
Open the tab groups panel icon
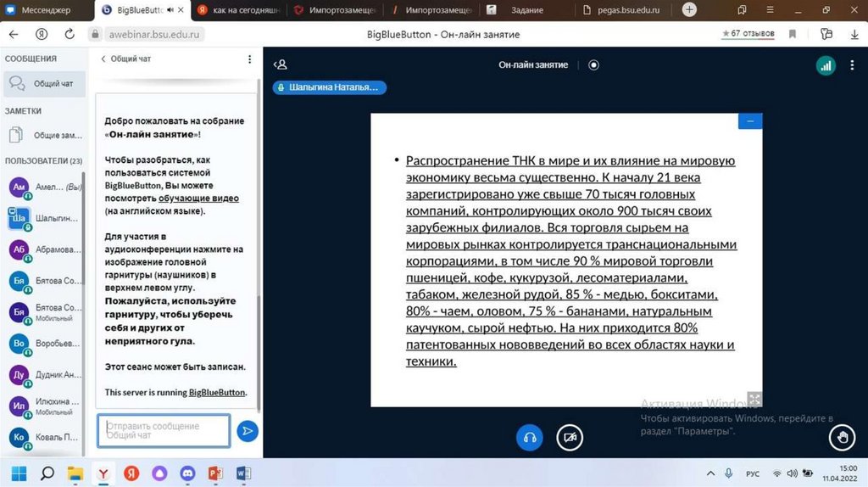click(x=742, y=10)
